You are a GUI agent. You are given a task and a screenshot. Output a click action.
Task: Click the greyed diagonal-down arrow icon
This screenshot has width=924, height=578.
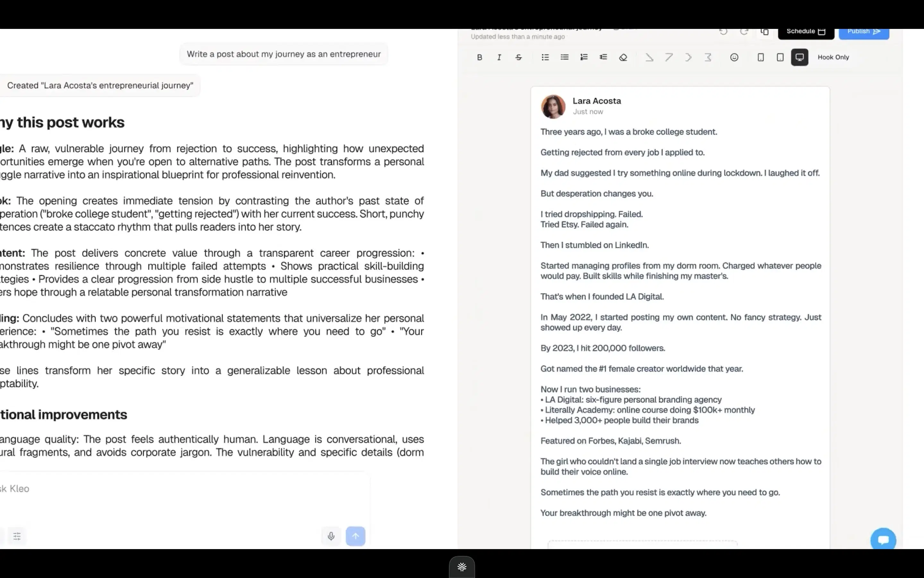point(649,57)
